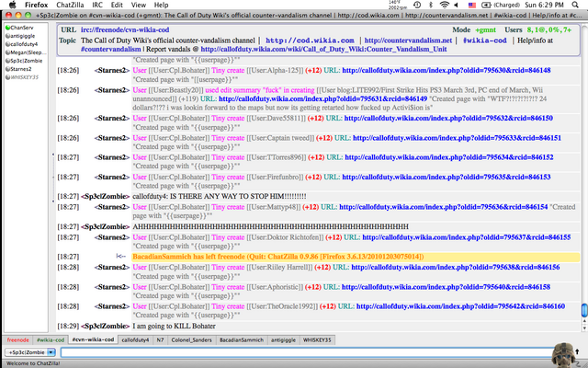Click "Welcome to ChatZilla!" status bar text

(33, 363)
